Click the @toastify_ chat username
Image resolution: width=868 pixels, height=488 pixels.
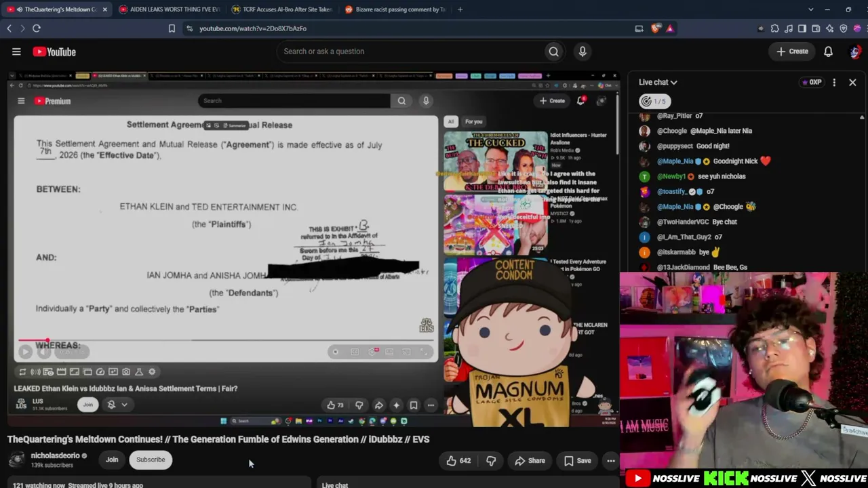coord(672,191)
